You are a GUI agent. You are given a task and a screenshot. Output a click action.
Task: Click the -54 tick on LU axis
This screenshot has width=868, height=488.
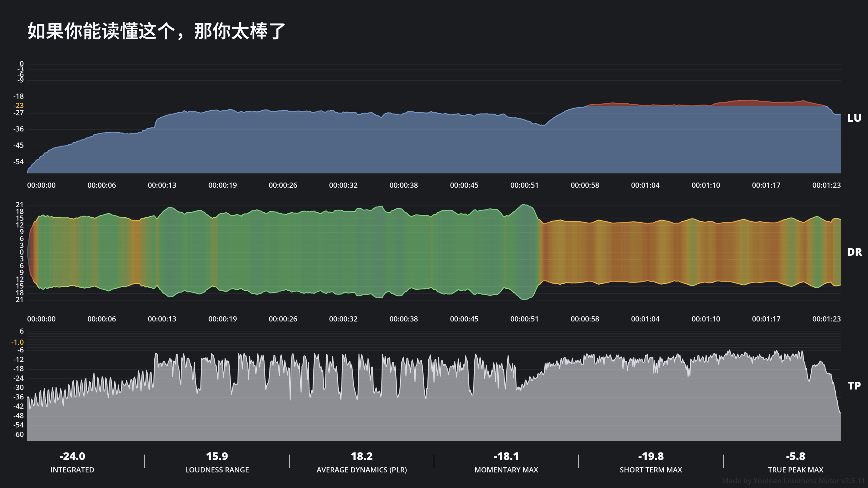[x=18, y=162]
